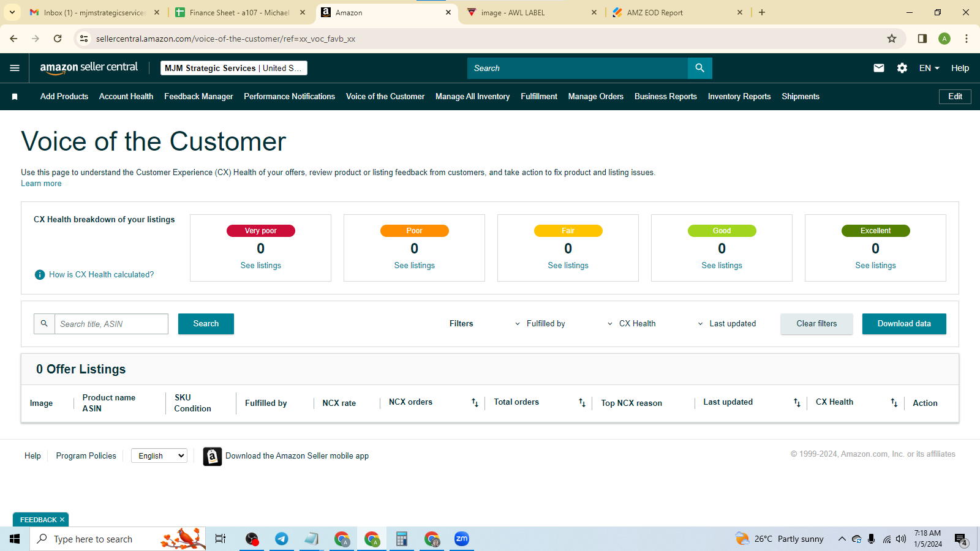Reload the page
Viewport: 980px width, 551px height.
(58, 39)
